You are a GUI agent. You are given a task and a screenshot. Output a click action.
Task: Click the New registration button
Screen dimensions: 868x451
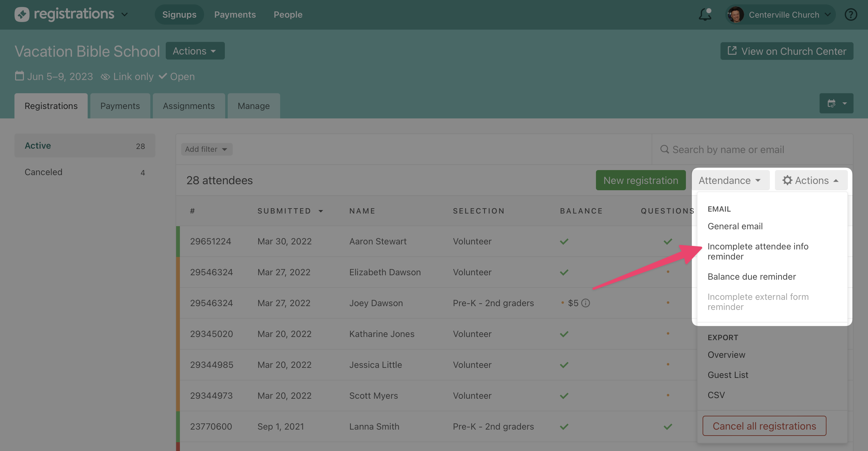[641, 180]
